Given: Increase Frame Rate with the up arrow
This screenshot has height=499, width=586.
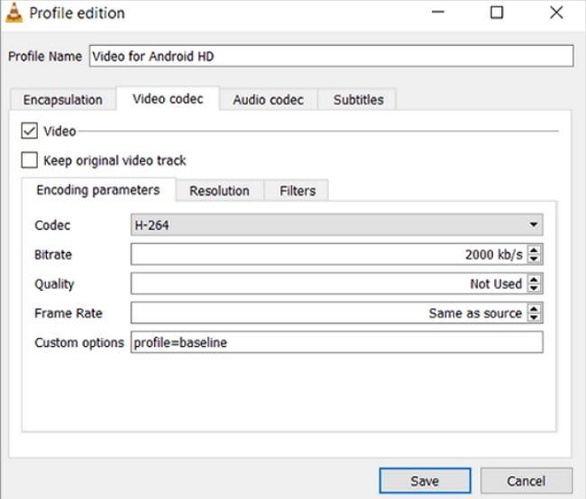Looking at the screenshot, I should (534, 309).
